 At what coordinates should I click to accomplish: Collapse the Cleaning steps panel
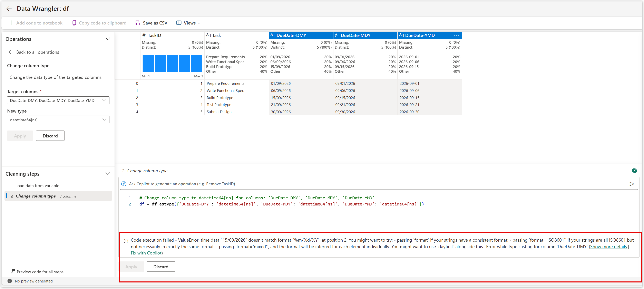coord(108,174)
